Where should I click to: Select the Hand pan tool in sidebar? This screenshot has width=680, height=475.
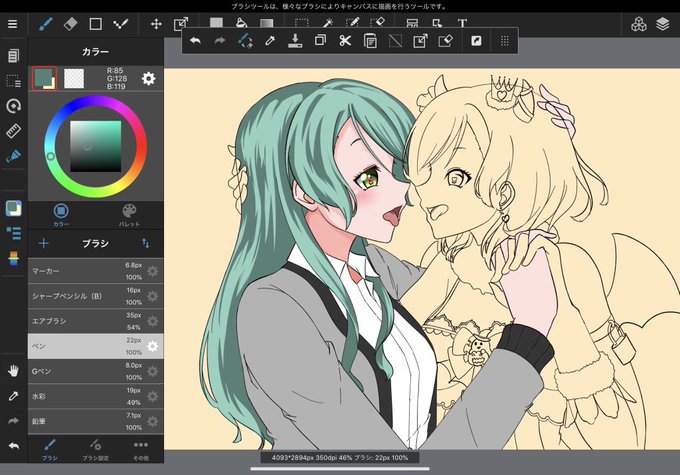point(13,370)
